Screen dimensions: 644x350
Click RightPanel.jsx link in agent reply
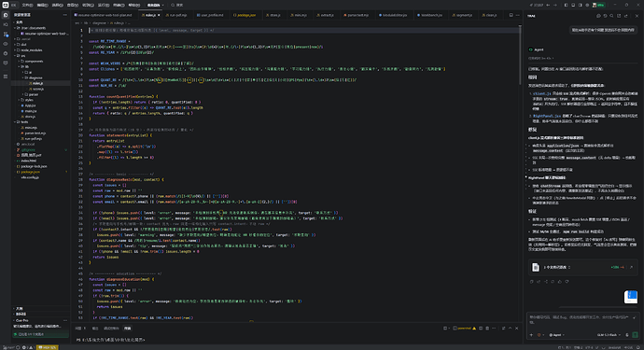click(x=547, y=116)
